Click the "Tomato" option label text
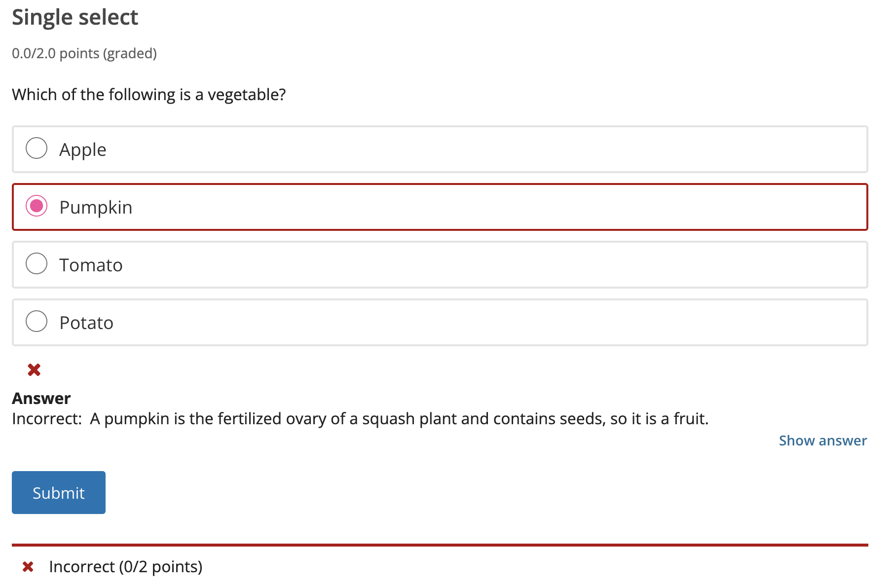 point(91,265)
